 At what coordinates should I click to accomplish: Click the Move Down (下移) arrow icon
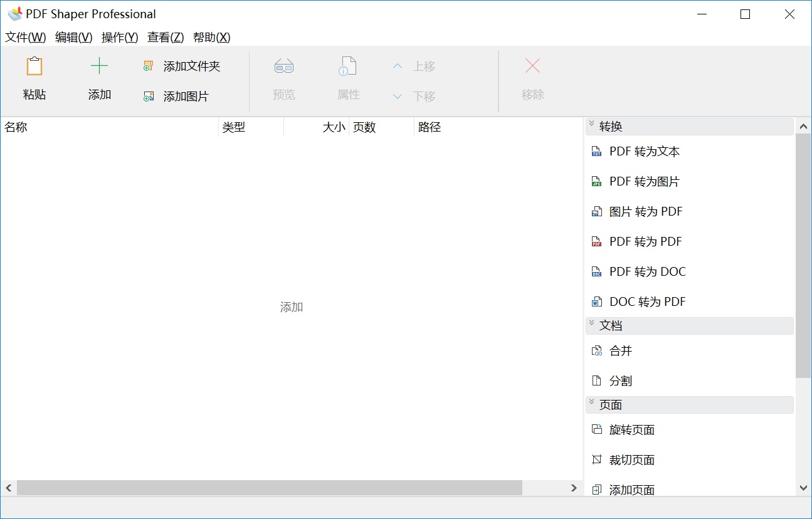tap(398, 97)
